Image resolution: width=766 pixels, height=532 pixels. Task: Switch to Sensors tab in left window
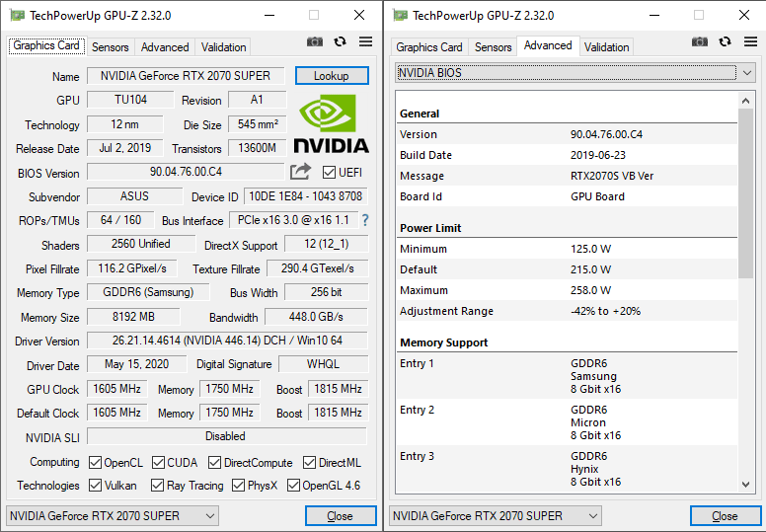pyautogui.click(x=111, y=47)
